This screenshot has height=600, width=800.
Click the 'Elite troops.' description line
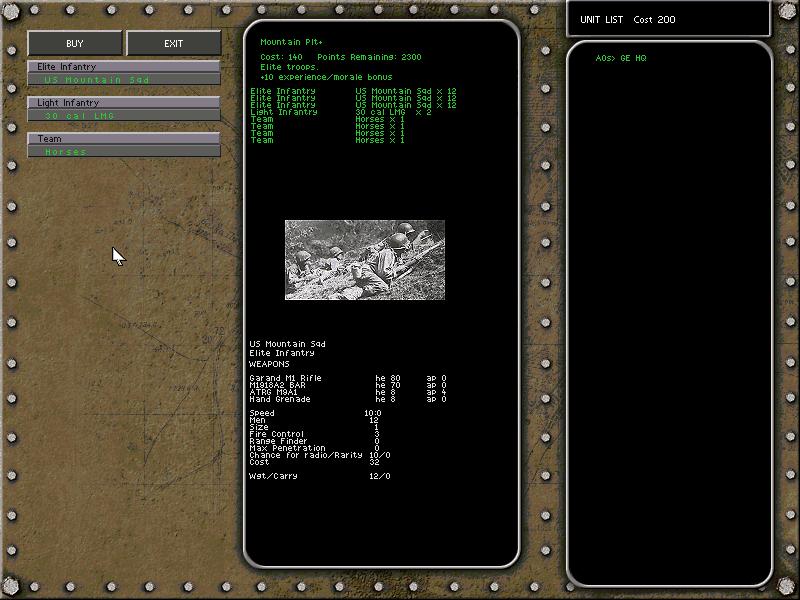[289, 67]
